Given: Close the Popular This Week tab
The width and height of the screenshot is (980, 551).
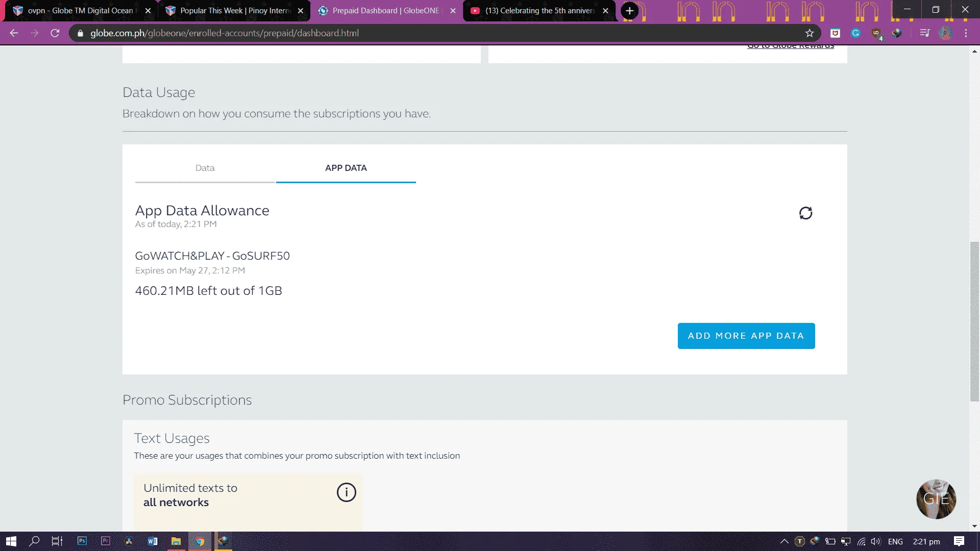Looking at the screenshot, I should [x=301, y=11].
